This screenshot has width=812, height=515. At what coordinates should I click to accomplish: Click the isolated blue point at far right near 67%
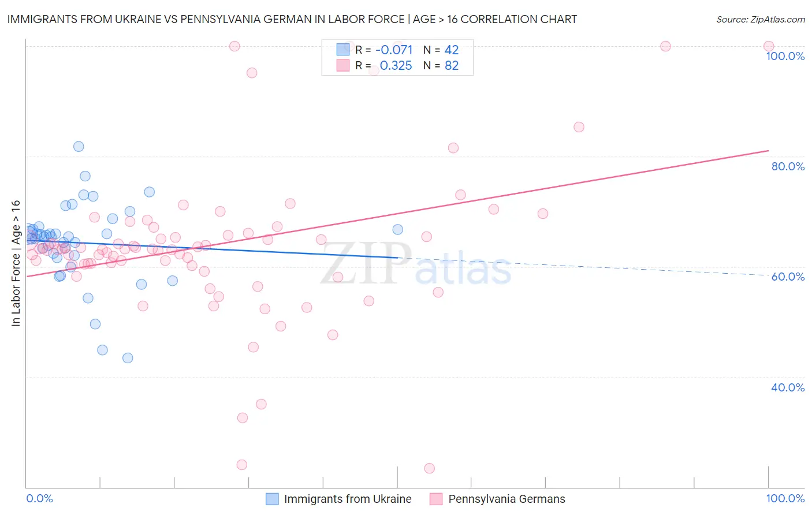398,229
